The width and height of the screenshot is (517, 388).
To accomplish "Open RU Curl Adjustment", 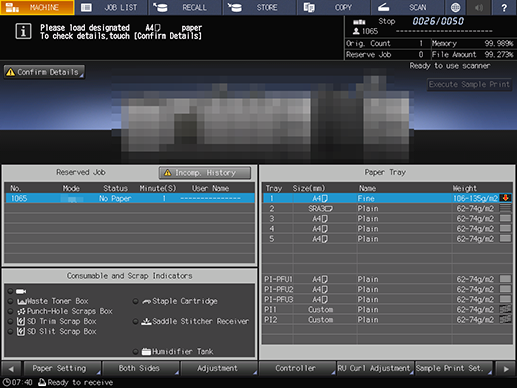I will (x=375, y=369).
